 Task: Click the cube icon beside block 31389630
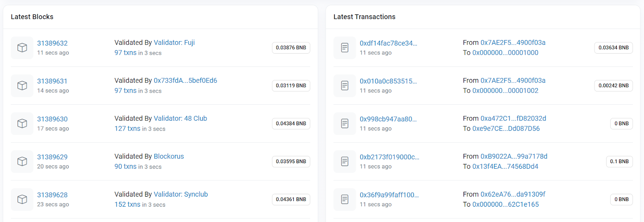[22, 124]
